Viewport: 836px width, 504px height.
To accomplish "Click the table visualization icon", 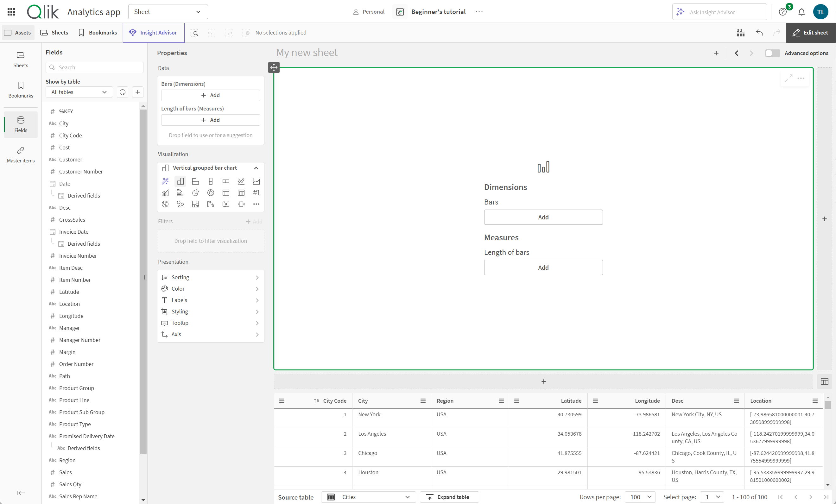I will 226,193.
